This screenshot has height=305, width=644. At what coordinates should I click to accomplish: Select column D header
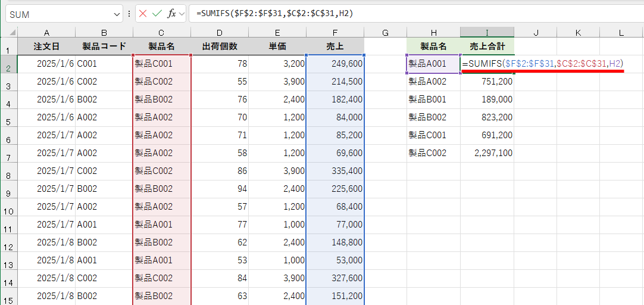[x=220, y=33]
